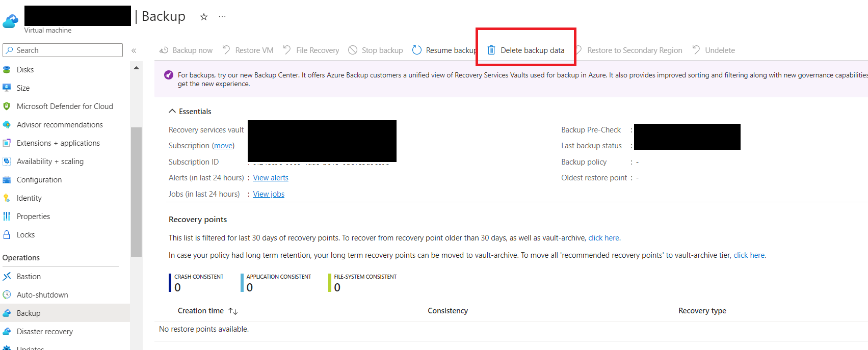Click the Identity key icon
Screen dimensions: 868x350
point(7,198)
